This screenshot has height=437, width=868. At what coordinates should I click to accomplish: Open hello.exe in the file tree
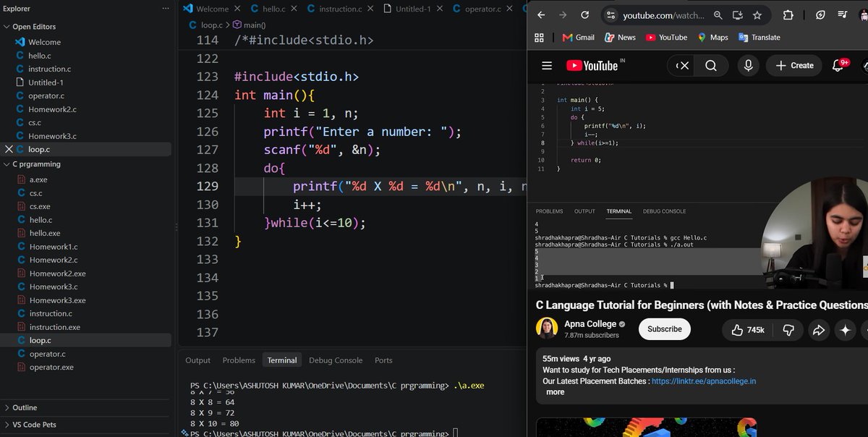[x=45, y=233]
